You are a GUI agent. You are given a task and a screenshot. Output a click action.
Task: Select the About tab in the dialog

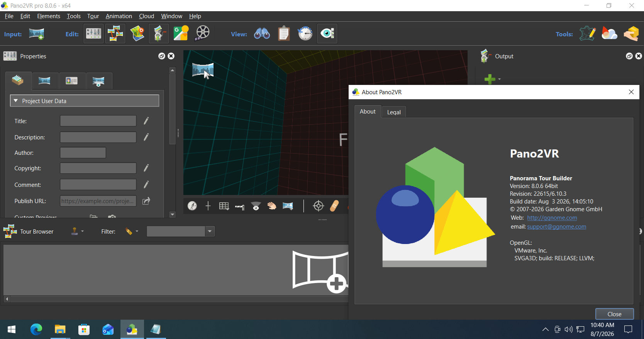[368, 111]
